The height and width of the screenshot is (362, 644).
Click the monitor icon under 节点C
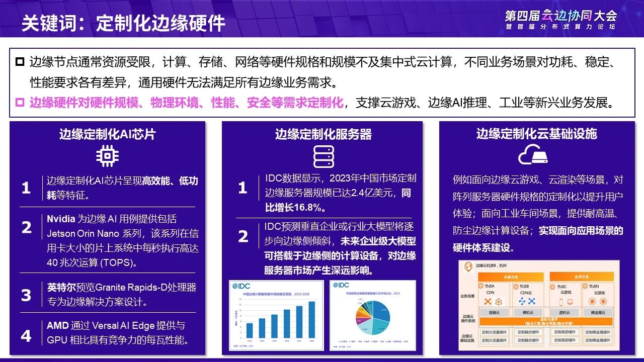[570, 302]
